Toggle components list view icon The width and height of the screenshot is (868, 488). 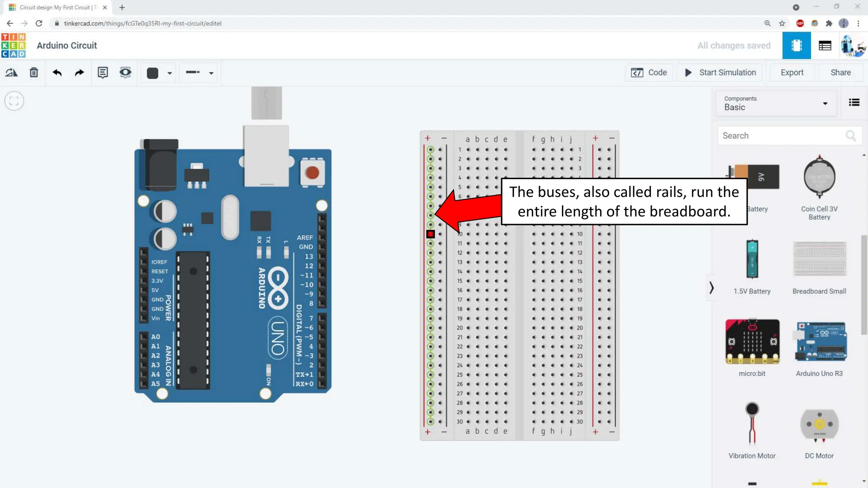854,103
